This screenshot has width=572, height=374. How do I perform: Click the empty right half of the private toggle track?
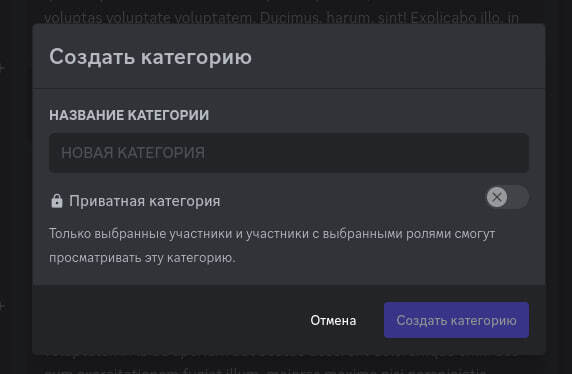518,197
